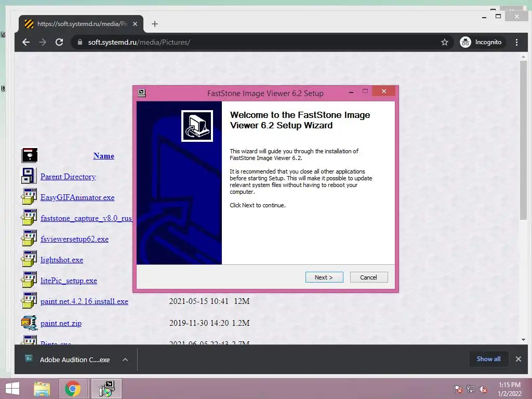Download lightshot.exe
The width and height of the screenshot is (532, 399).
62,260
